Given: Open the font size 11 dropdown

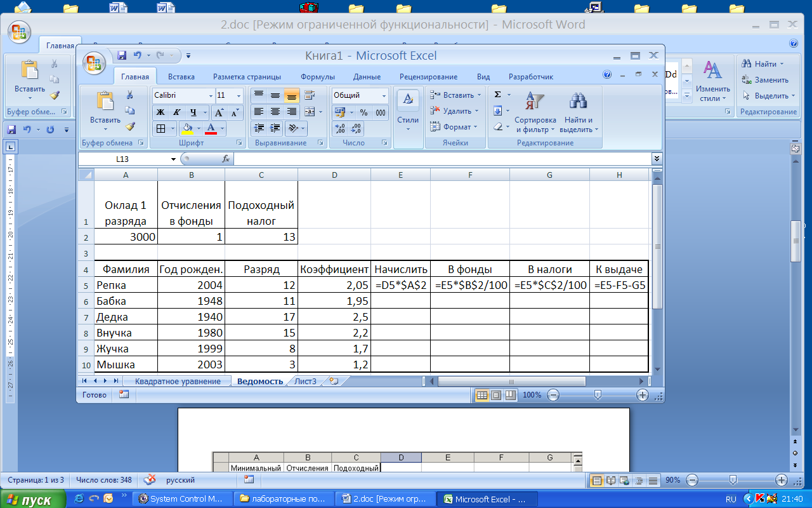Looking at the screenshot, I should click(239, 95).
